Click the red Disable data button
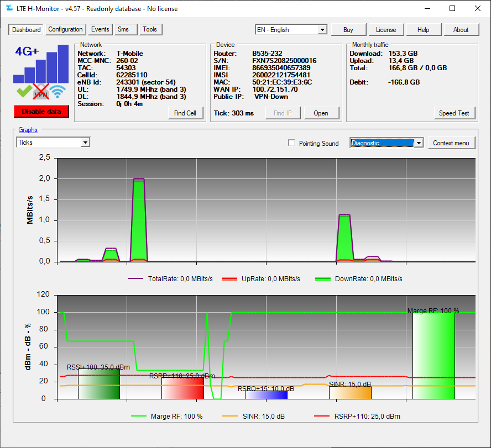491x448 pixels. pyautogui.click(x=41, y=112)
